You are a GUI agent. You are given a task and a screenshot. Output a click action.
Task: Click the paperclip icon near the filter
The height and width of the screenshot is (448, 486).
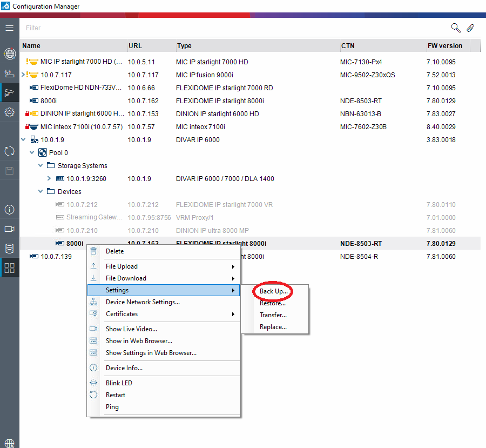[x=470, y=28]
